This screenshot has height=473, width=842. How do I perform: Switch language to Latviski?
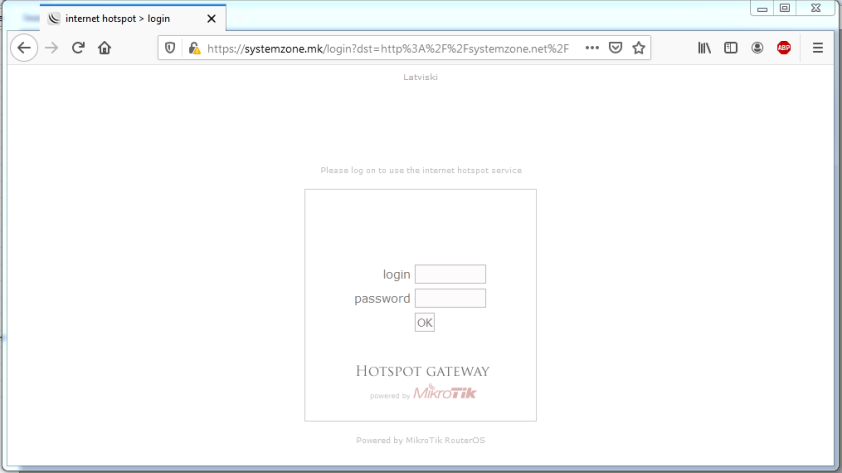click(x=420, y=77)
